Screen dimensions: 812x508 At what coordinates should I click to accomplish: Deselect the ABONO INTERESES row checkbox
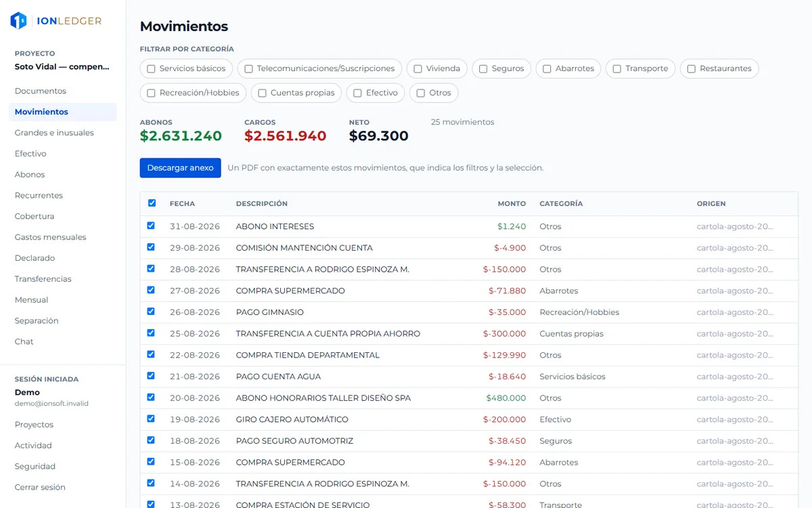click(x=151, y=226)
